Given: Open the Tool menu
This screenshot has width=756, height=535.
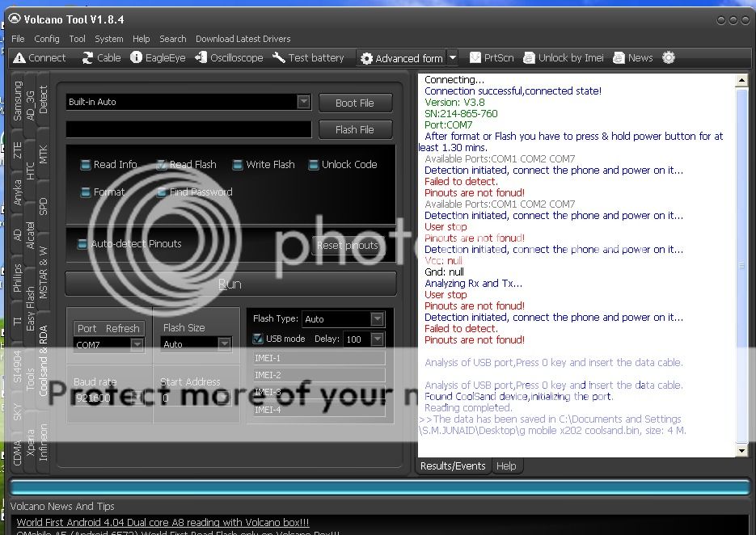Looking at the screenshot, I should [x=77, y=39].
